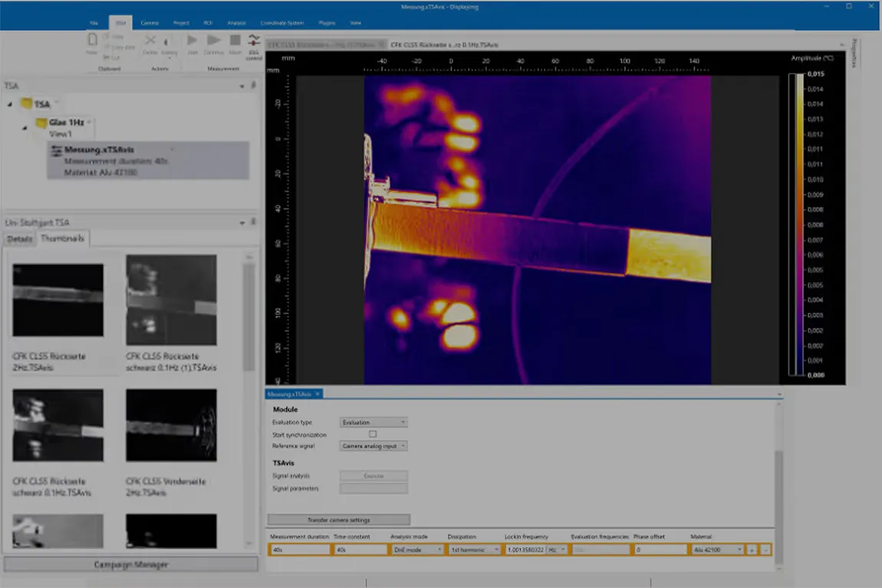882x588 pixels.
Task: Switch to the Details tab
Action: (x=20, y=239)
